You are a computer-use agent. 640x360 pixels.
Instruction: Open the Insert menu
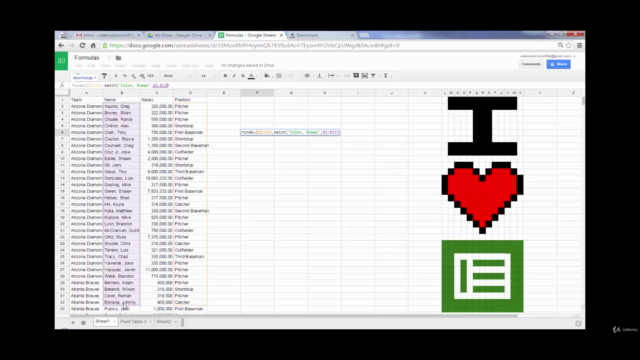(121, 66)
